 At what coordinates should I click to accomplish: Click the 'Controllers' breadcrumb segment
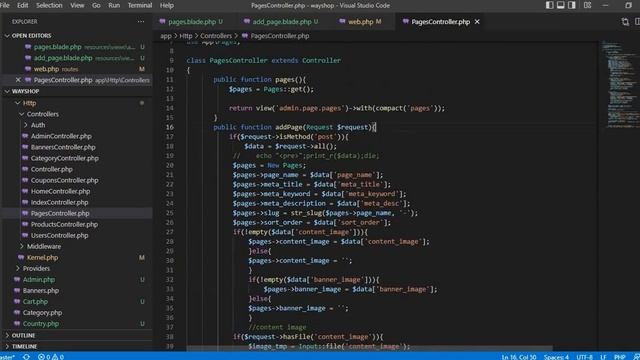click(x=216, y=36)
